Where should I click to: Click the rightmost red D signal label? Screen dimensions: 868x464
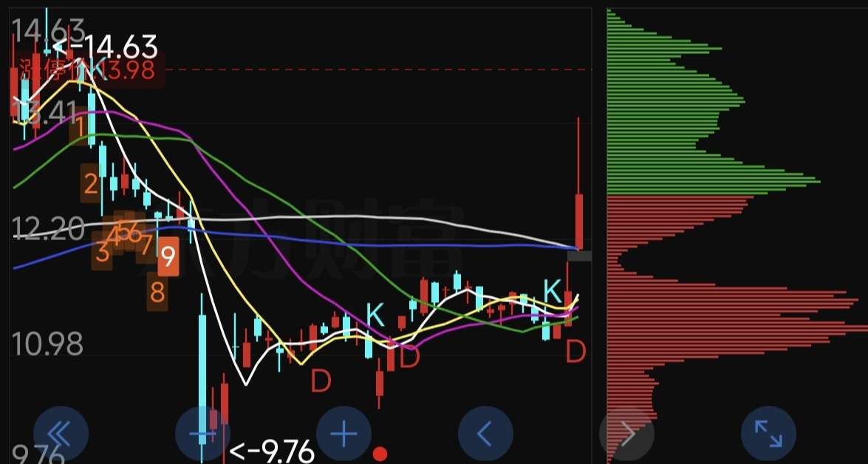[x=575, y=352]
